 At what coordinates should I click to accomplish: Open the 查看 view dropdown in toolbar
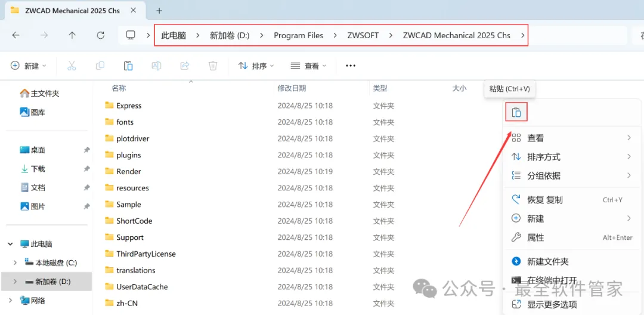tap(308, 66)
